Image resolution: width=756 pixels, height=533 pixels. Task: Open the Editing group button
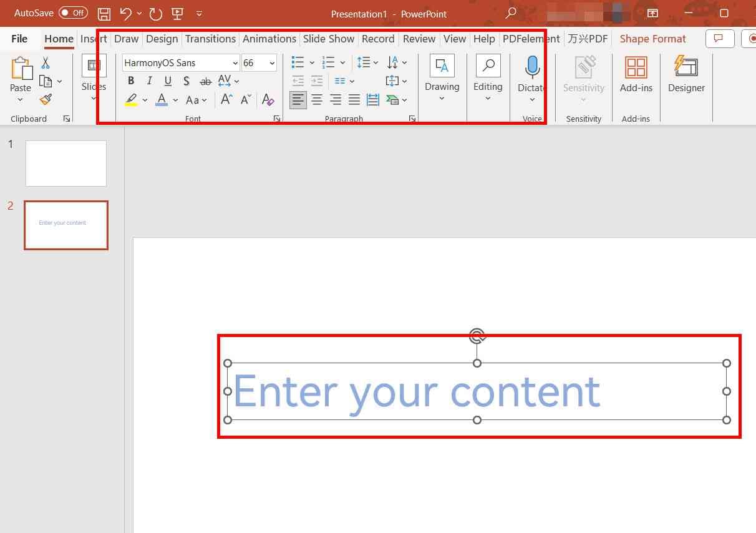[x=488, y=78]
